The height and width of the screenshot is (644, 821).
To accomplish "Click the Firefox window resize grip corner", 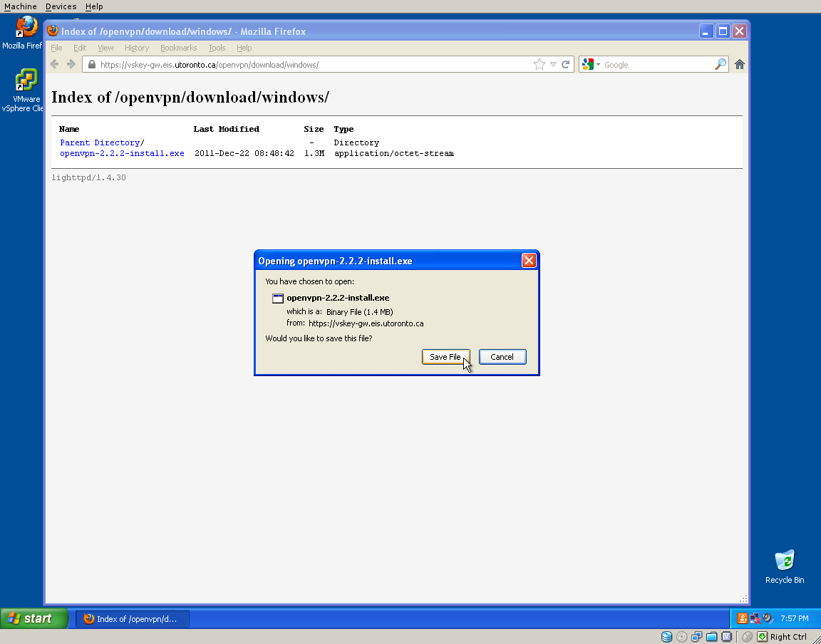I will coord(743,598).
